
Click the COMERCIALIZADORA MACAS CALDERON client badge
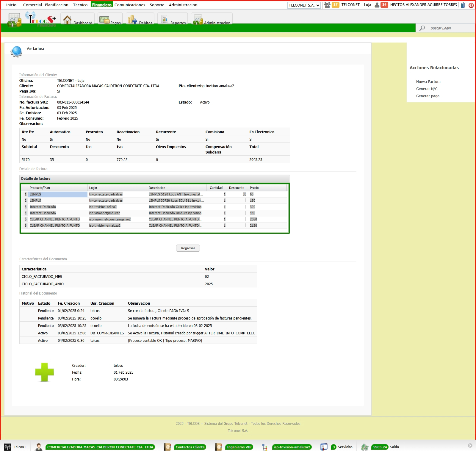[100, 447]
